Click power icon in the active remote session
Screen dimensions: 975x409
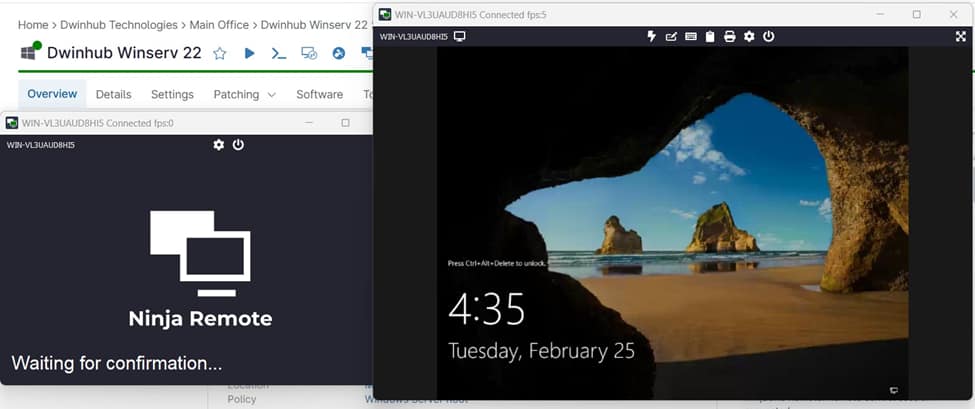[x=768, y=36]
